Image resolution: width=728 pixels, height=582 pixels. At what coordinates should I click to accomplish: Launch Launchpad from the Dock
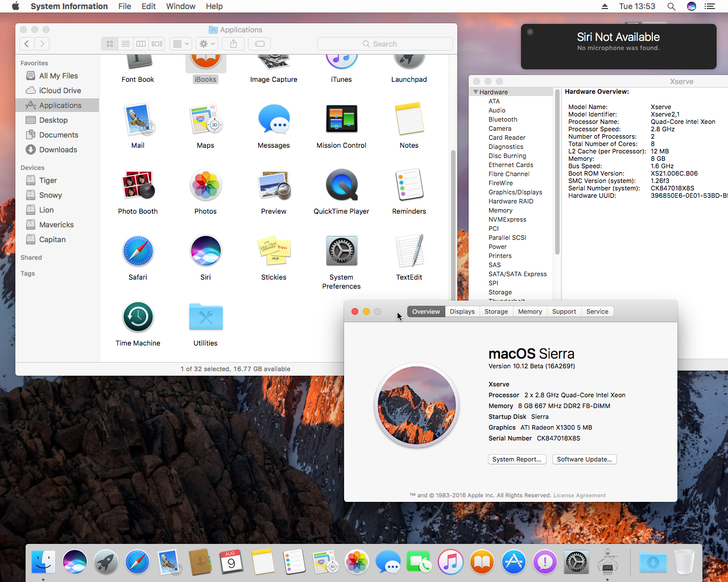point(106,562)
